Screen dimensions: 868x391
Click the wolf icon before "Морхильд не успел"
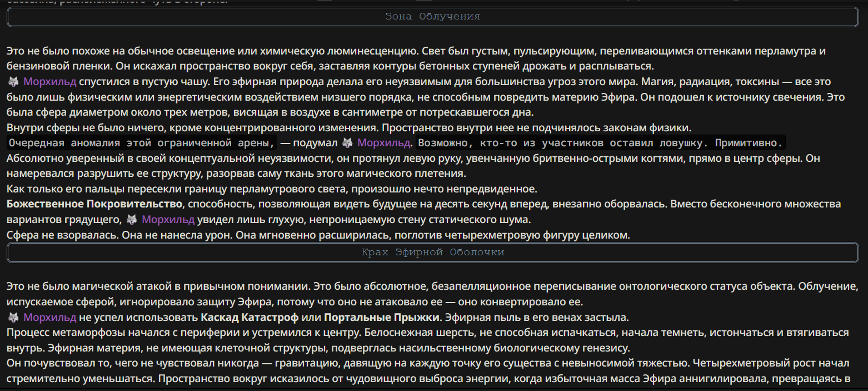pyautogui.click(x=14, y=318)
